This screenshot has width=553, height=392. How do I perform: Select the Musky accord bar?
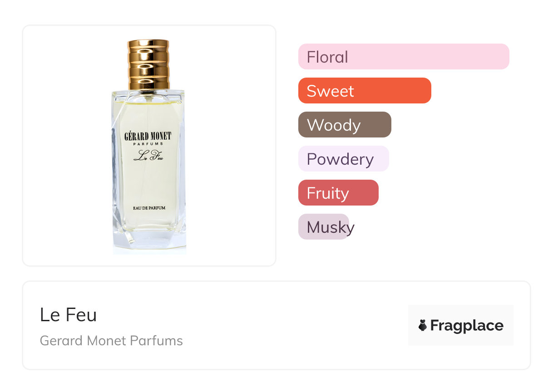click(323, 227)
